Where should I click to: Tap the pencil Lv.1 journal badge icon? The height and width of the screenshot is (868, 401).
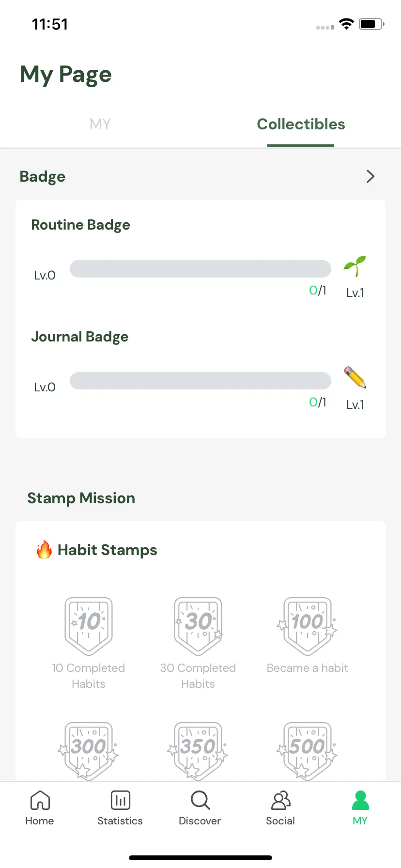click(355, 377)
